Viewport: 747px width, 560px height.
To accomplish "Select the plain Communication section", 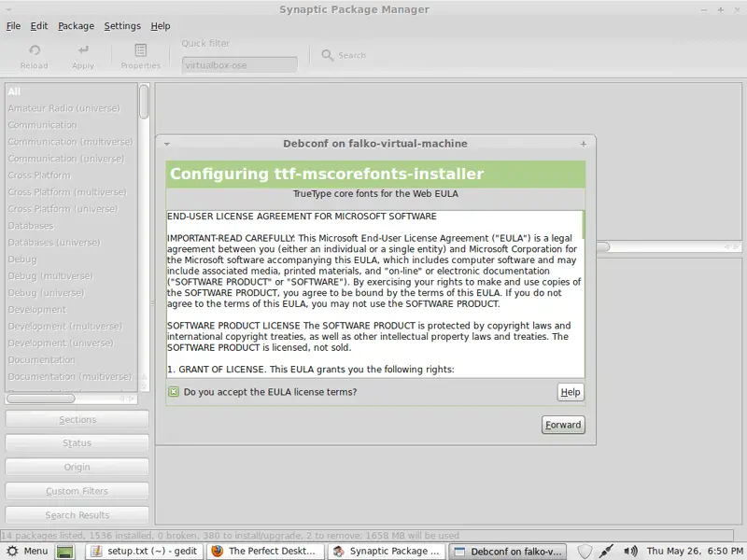I will click(72, 125).
